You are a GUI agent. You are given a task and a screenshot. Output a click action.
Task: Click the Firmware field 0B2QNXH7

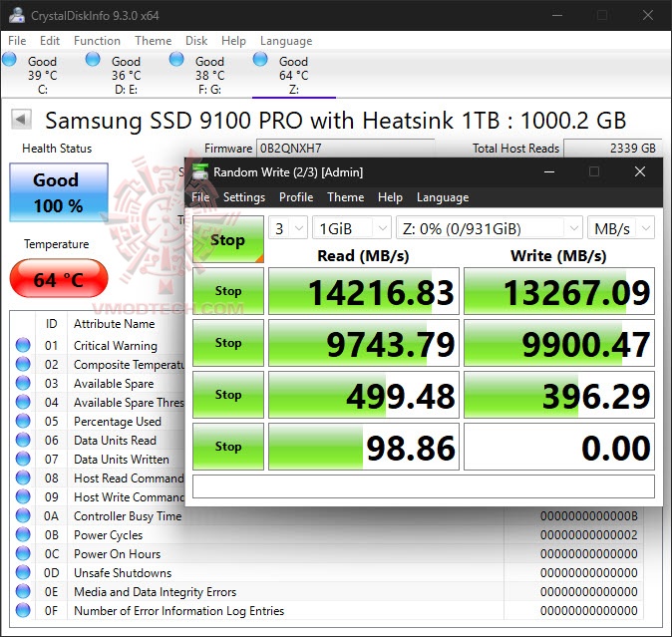point(345,149)
